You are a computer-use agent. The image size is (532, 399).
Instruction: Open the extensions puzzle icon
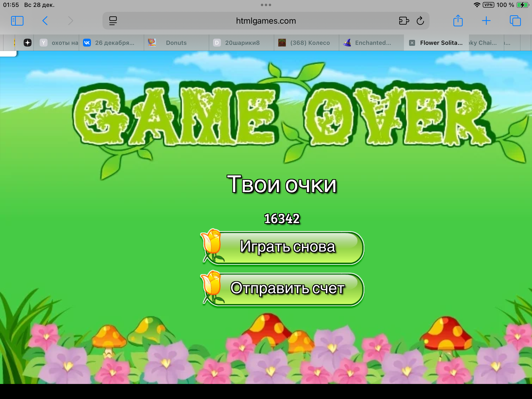click(404, 21)
